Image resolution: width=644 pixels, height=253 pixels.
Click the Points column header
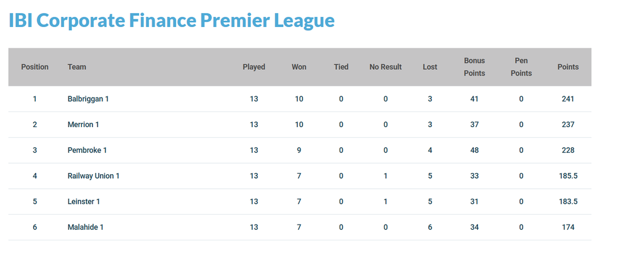tap(568, 67)
